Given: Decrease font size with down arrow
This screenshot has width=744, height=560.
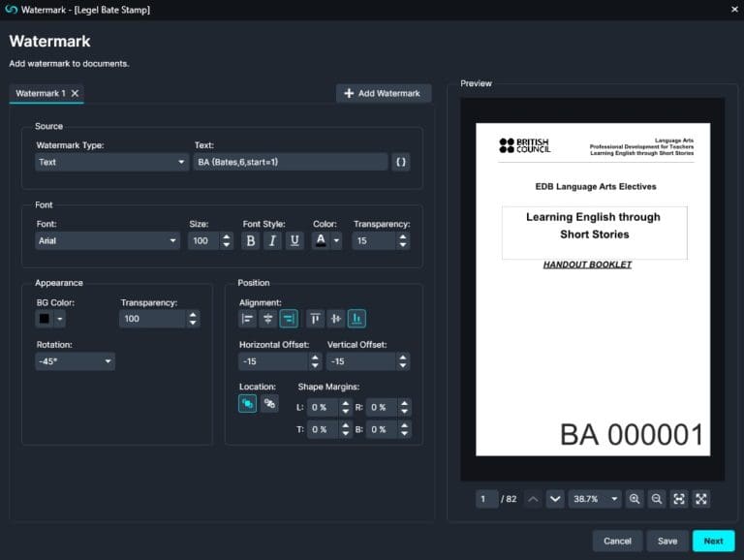Looking at the screenshot, I should coord(227,245).
